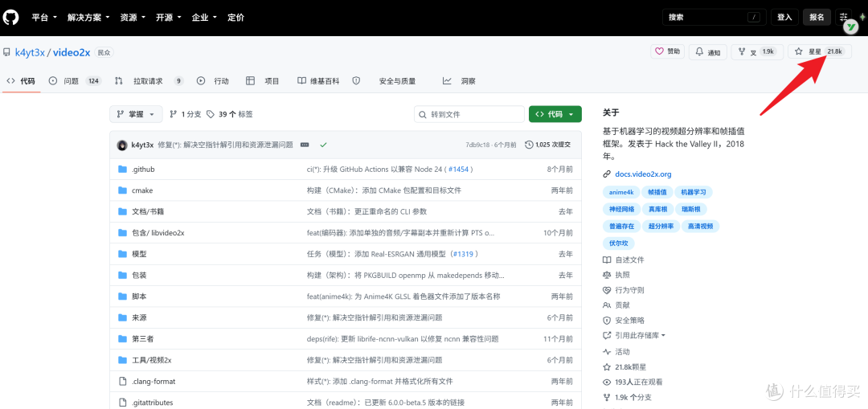Open the 脚本 folder
This screenshot has width=868, height=409.
(x=139, y=297)
